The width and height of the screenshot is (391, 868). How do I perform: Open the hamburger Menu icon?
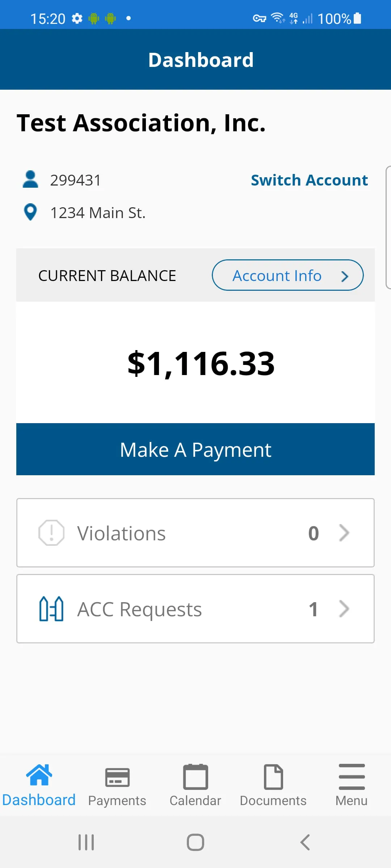click(352, 777)
